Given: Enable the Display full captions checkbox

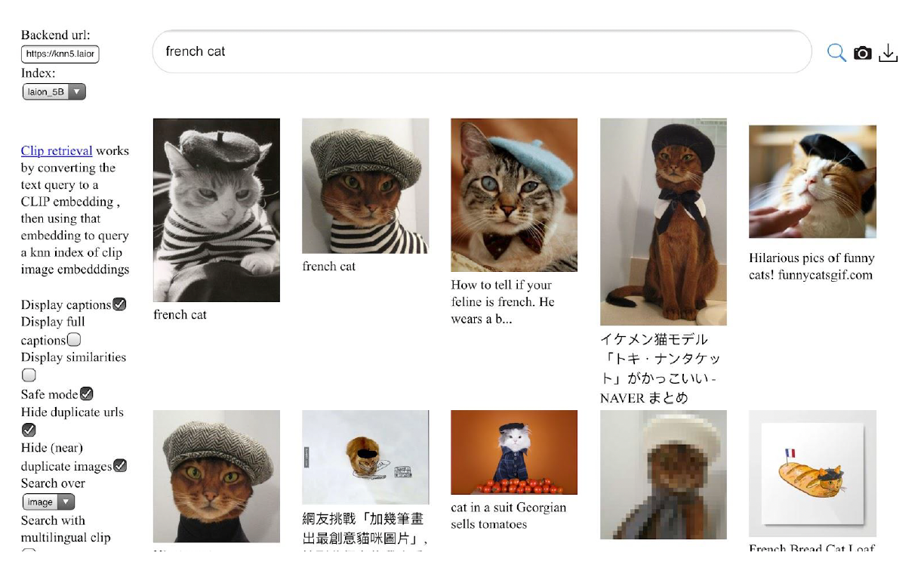Looking at the screenshot, I should click(74, 340).
